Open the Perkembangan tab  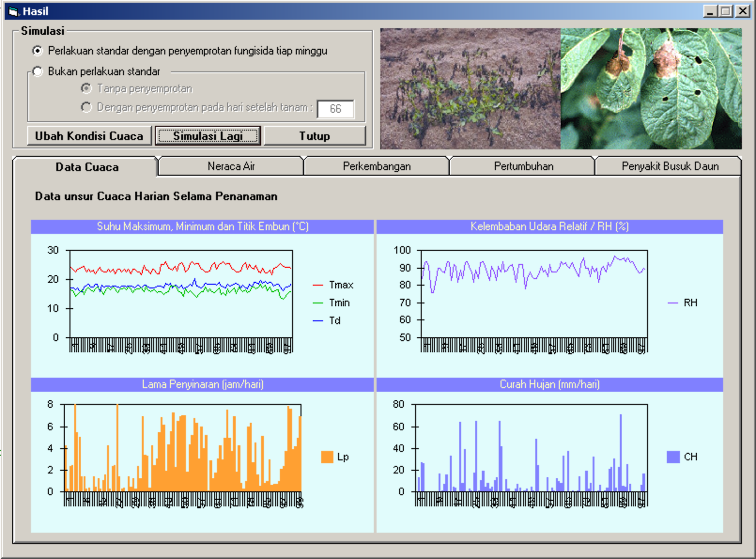click(x=377, y=166)
